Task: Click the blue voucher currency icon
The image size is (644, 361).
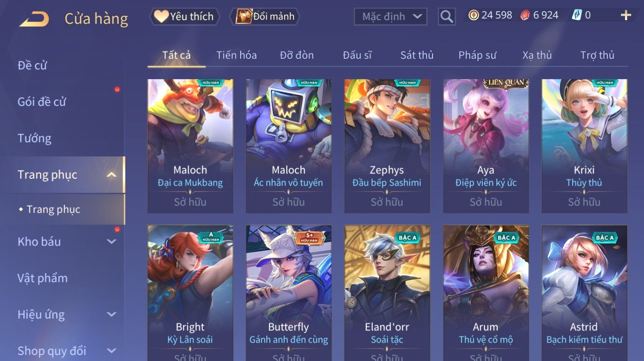Action: 577,15
